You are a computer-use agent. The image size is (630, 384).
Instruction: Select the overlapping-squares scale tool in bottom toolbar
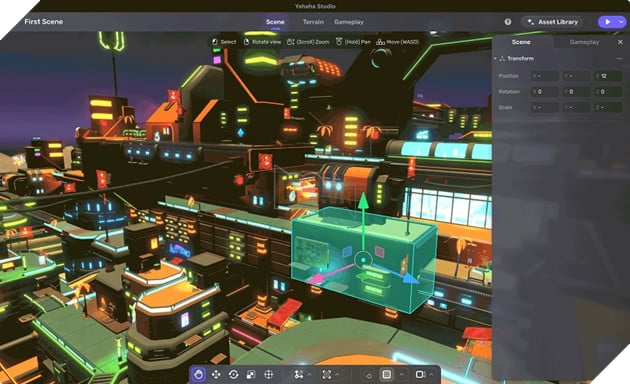click(x=251, y=375)
